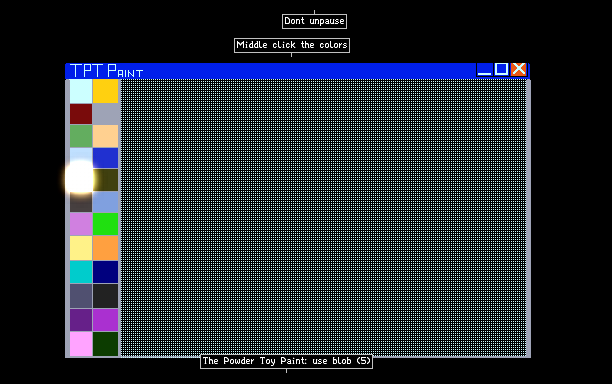The height and width of the screenshot is (384, 612).
Task: Pick the cyan turquoise color swatch
Action: 81,272
